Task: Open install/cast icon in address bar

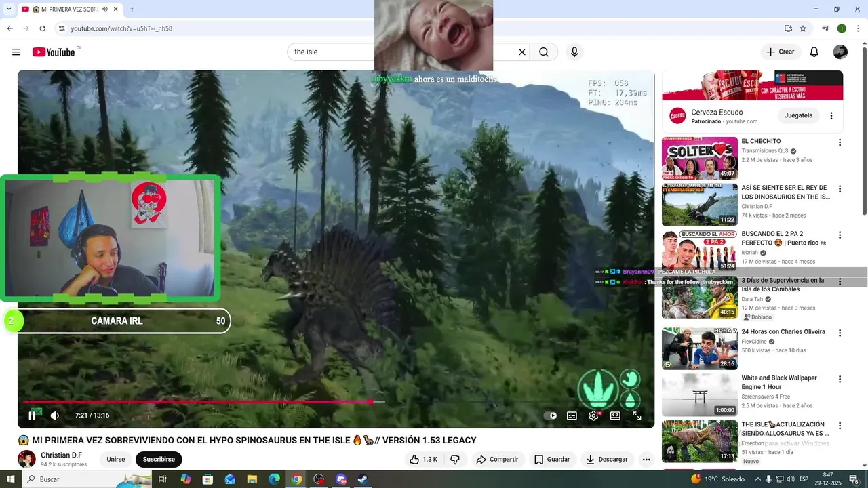Action: [x=788, y=28]
